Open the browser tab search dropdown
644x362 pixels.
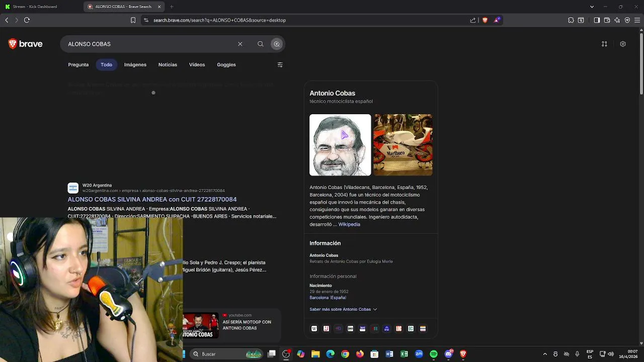(592, 7)
